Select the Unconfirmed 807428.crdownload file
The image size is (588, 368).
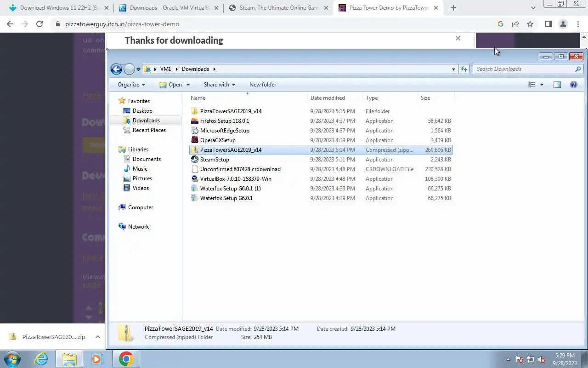pyautogui.click(x=321, y=169)
